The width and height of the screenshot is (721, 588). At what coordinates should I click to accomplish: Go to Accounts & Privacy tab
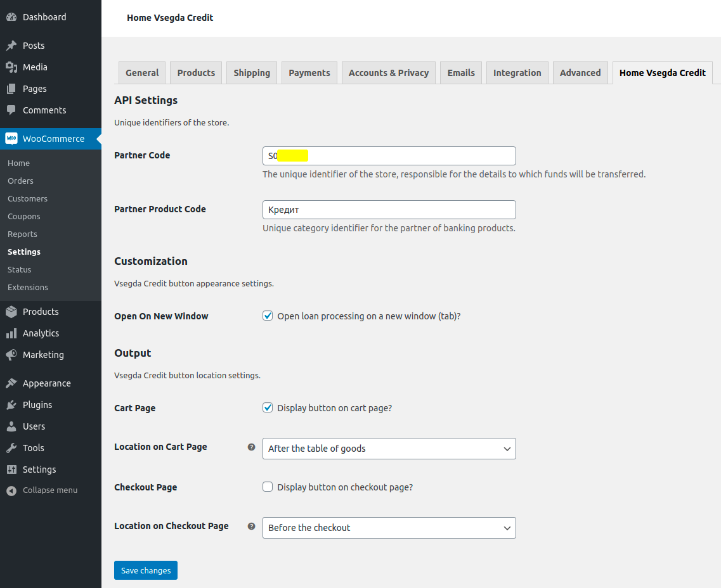coord(389,73)
